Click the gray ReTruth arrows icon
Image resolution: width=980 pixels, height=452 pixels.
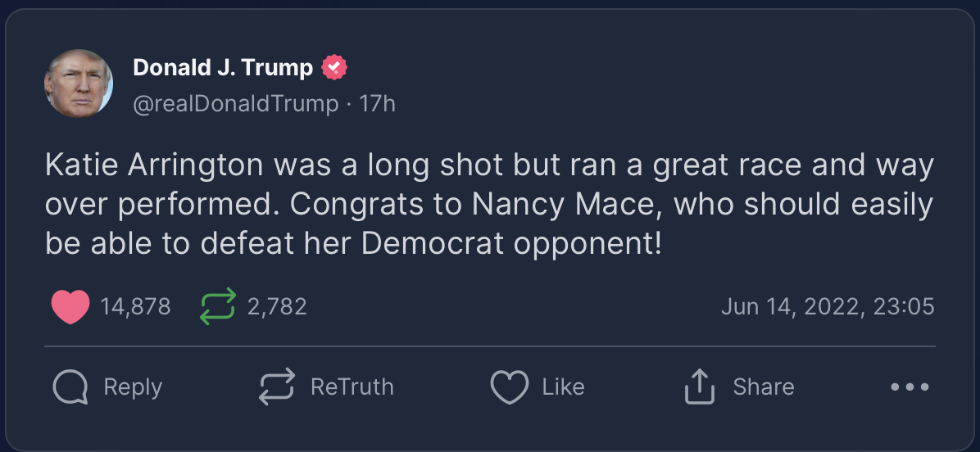pos(276,387)
